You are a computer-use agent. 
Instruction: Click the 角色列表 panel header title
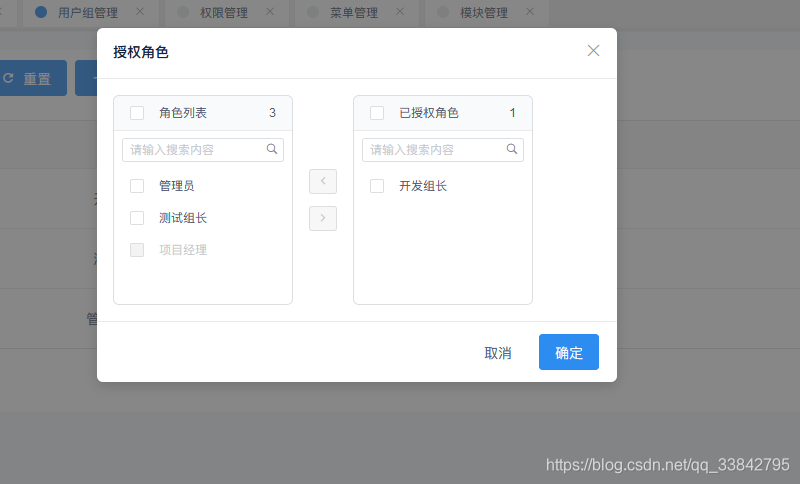click(183, 113)
